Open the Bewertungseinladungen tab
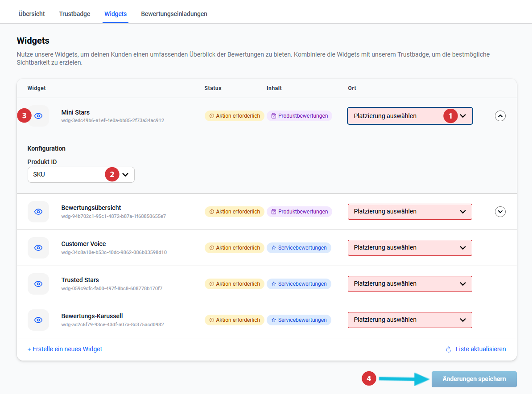 click(x=174, y=14)
